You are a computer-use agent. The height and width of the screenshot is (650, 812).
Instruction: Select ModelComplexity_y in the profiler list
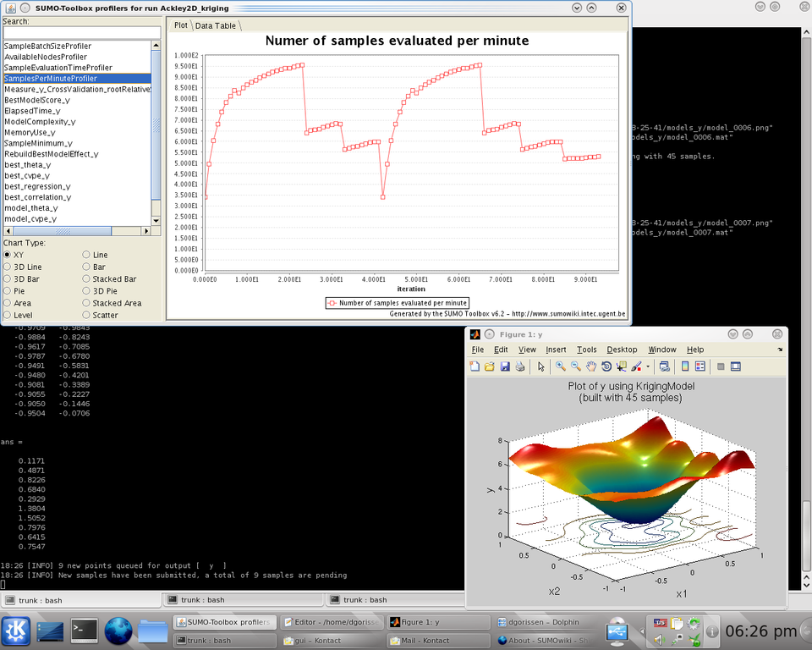point(38,122)
